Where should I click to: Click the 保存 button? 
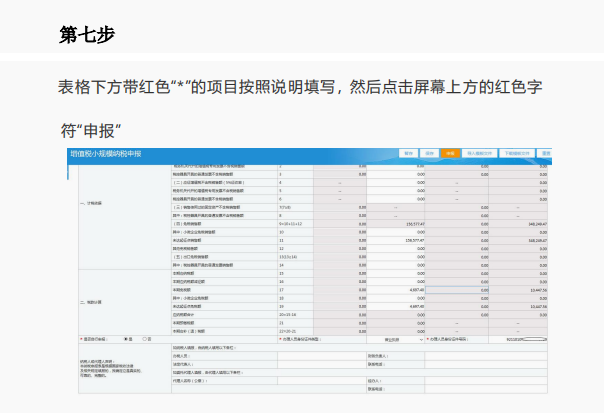tap(429, 153)
